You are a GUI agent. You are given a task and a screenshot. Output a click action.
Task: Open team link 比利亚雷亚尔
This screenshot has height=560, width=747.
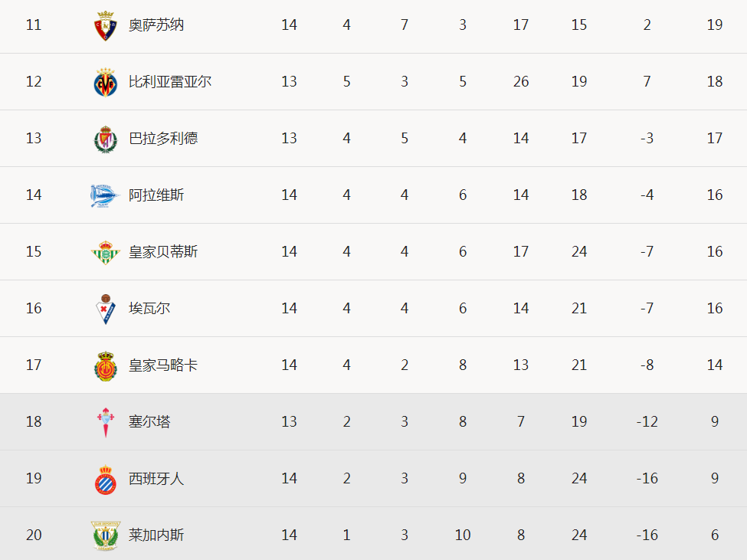(170, 81)
